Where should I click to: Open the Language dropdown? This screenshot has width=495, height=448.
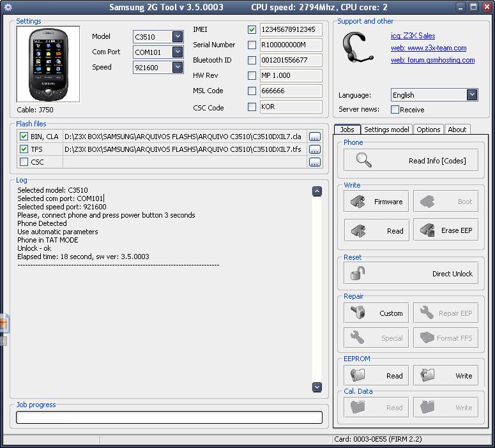click(471, 94)
